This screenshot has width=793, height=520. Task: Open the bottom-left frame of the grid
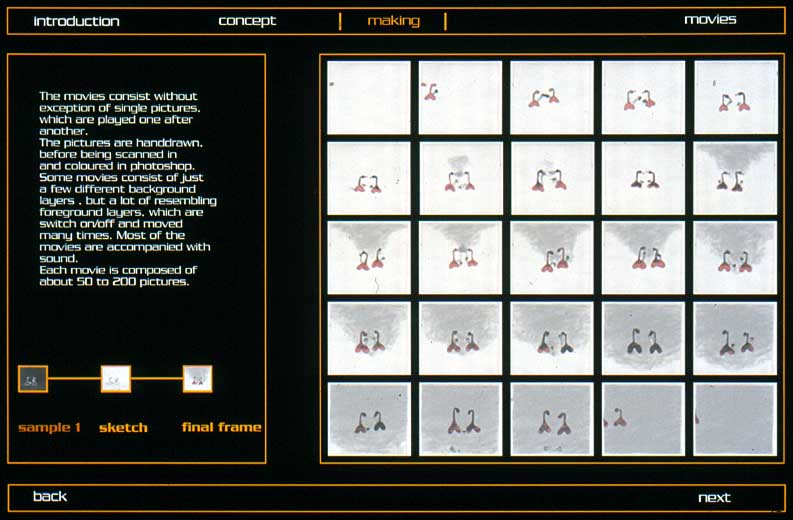pos(369,418)
